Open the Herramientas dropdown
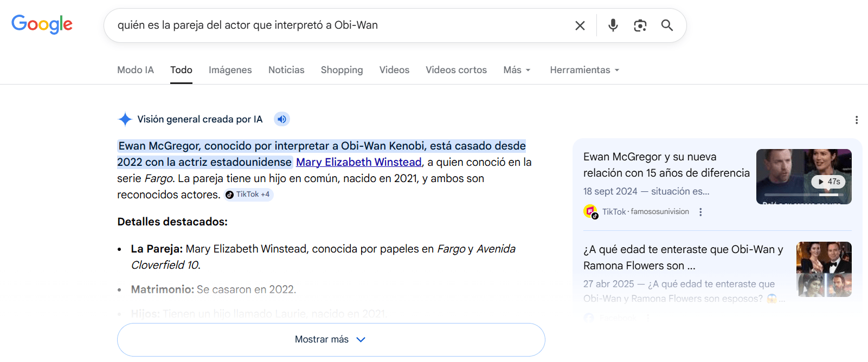The width and height of the screenshot is (868, 362). coord(584,70)
